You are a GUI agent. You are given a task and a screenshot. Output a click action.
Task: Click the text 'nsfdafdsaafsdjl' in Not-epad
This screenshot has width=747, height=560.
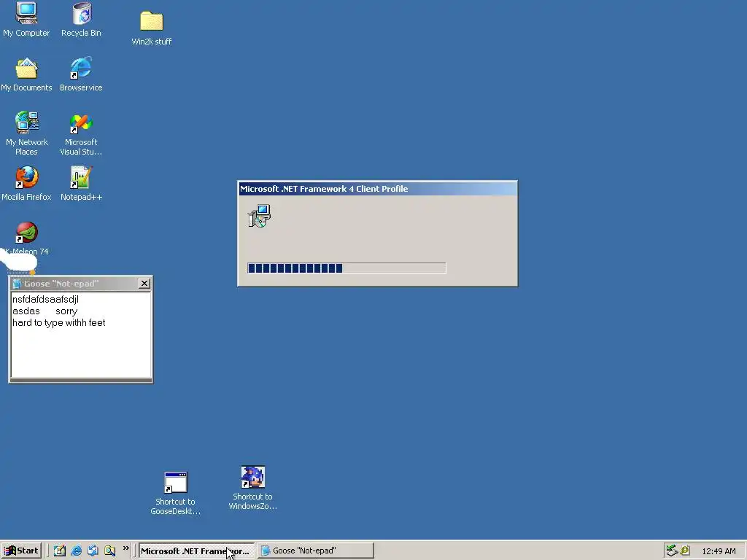[45, 299]
